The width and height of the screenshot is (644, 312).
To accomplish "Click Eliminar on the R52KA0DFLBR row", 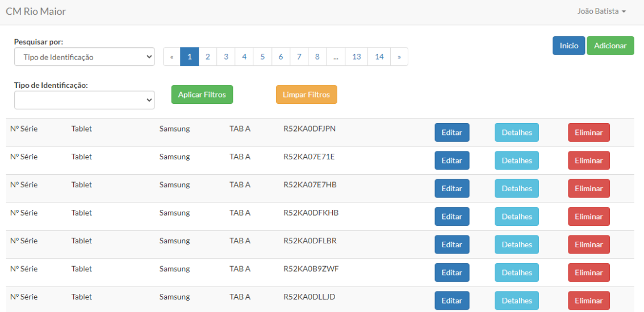I will (x=588, y=244).
